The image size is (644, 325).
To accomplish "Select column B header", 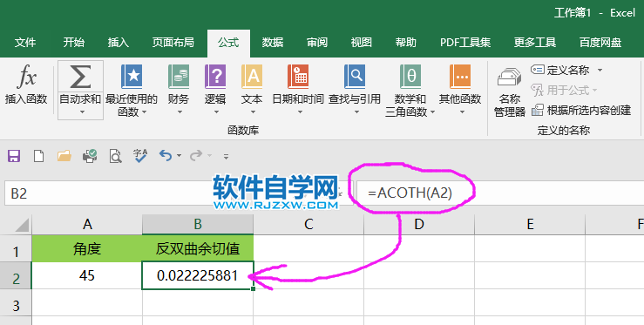I will click(198, 224).
